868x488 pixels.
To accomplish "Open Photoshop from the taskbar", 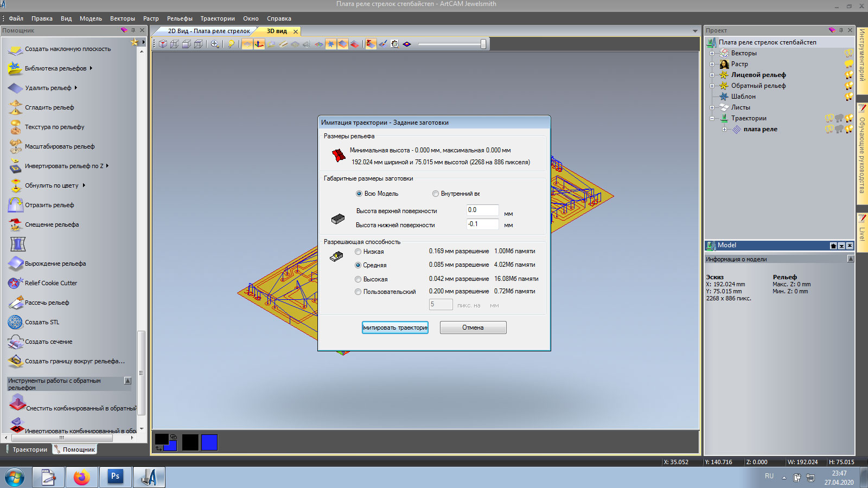I will [115, 477].
